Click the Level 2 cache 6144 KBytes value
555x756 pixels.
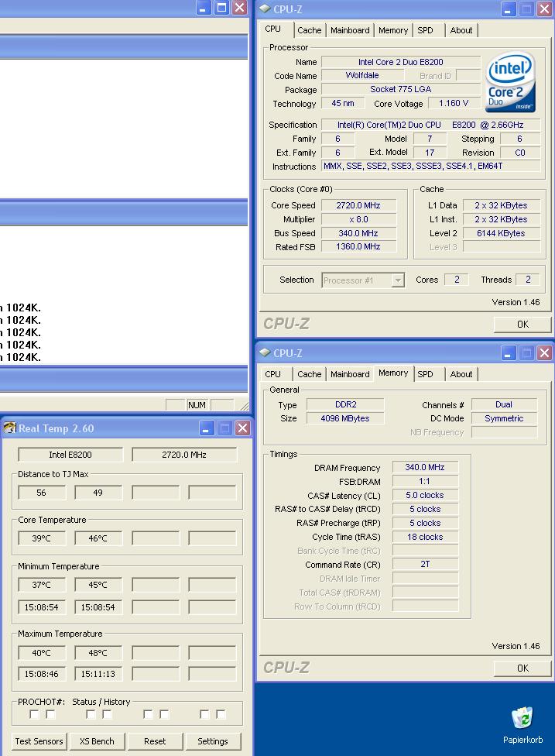point(501,233)
